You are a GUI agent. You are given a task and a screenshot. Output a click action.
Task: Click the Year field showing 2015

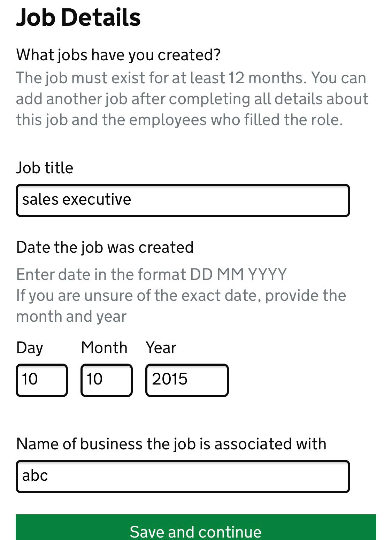[x=187, y=380]
